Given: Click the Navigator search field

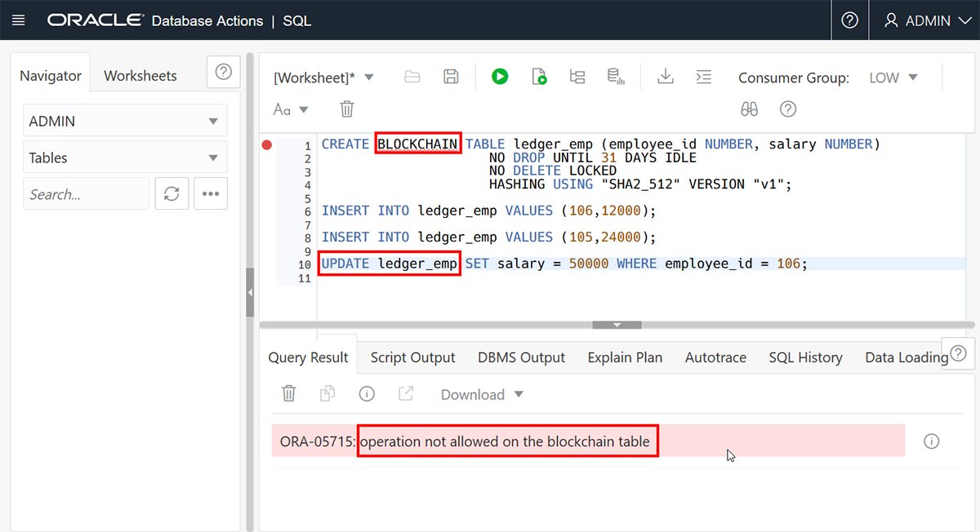Looking at the screenshot, I should tap(86, 193).
